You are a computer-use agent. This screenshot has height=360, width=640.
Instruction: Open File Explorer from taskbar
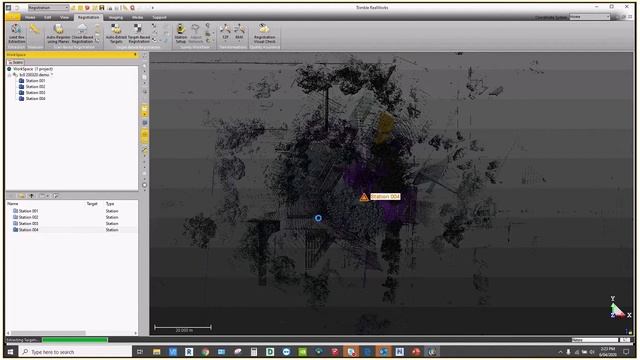[x=157, y=352]
